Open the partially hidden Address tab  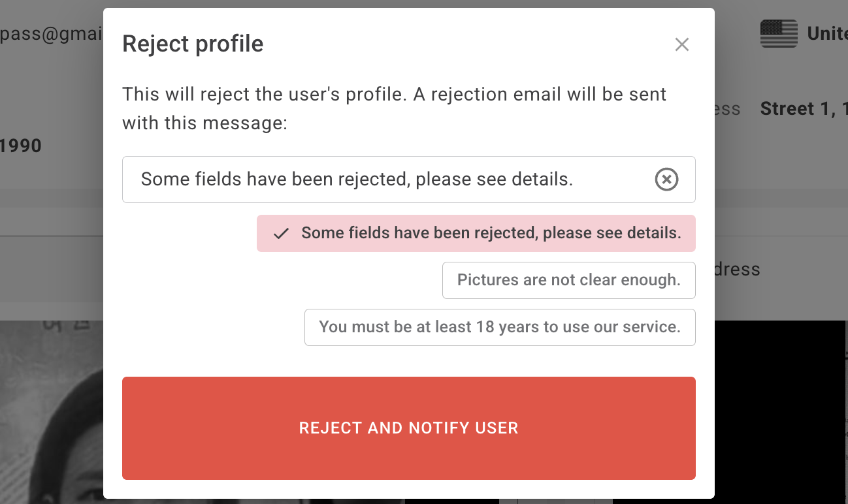point(737,269)
